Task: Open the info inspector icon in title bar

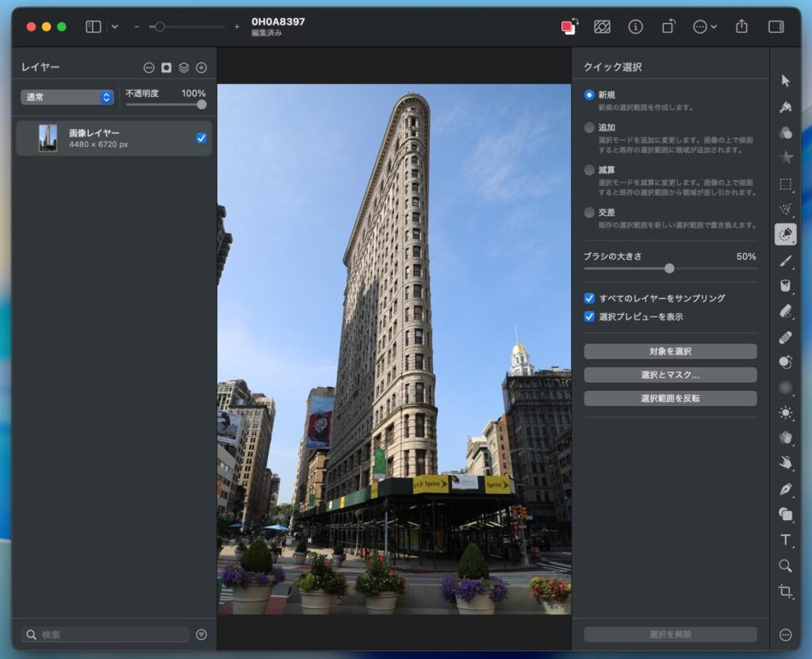Action: (635, 27)
